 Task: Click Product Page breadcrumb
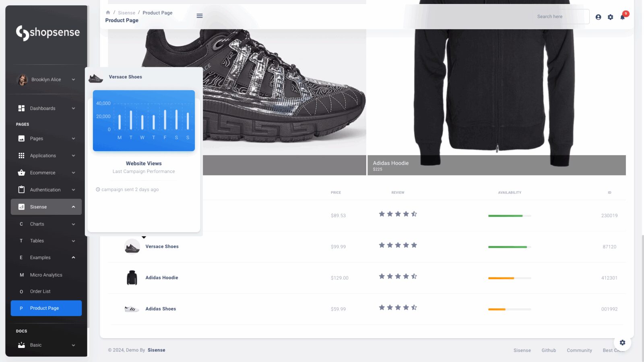click(x=157, y=13)
